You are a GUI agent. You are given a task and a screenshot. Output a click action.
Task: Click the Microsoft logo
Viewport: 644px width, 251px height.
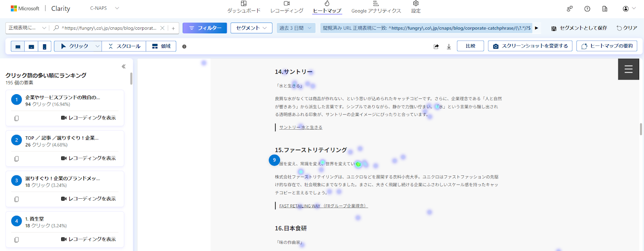[x=25, y=8]
